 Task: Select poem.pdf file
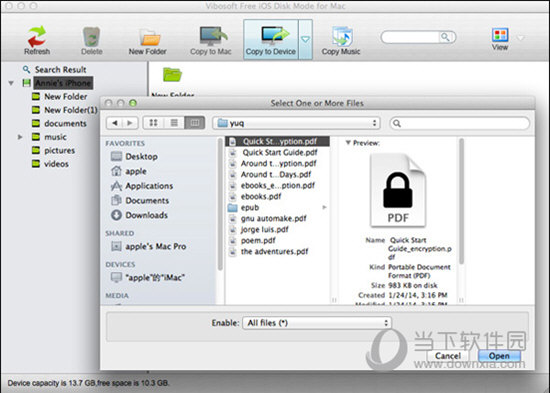coord(277,241)
